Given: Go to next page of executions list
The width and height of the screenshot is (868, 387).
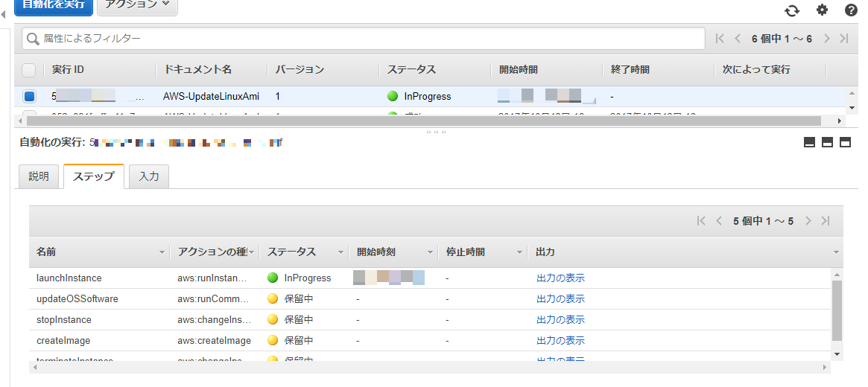Looking at the screenshot, I should pos(827,39).
